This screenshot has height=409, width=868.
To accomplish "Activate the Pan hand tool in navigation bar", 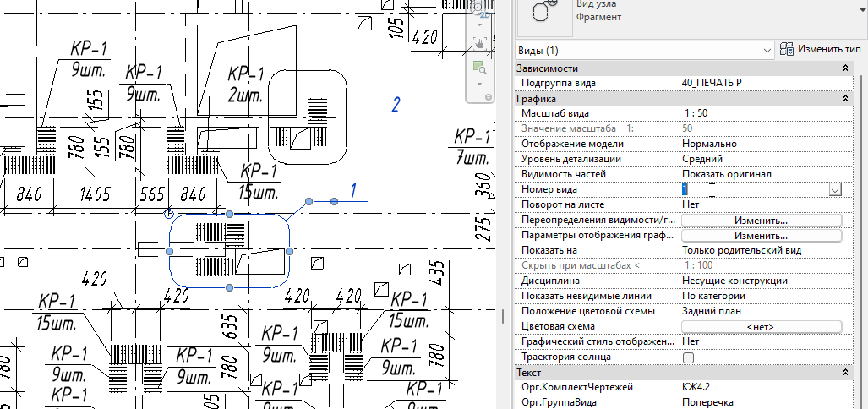I will pos(479,43).
